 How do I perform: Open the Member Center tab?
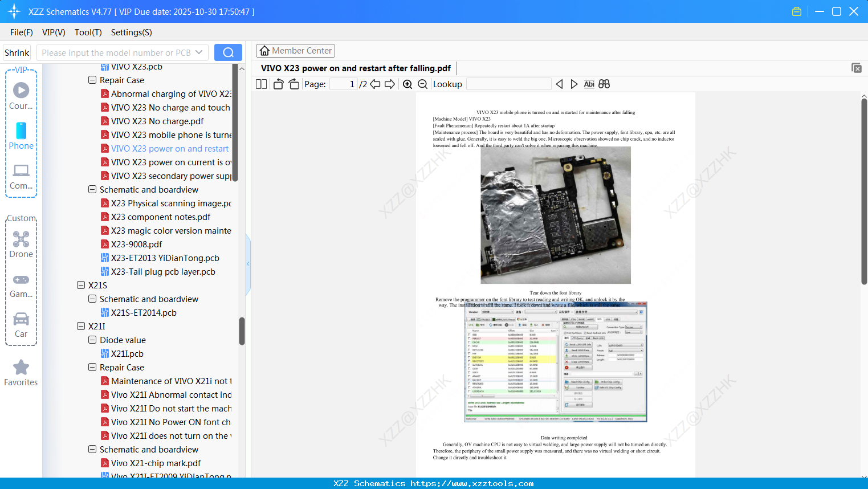(x=295, y=51)
